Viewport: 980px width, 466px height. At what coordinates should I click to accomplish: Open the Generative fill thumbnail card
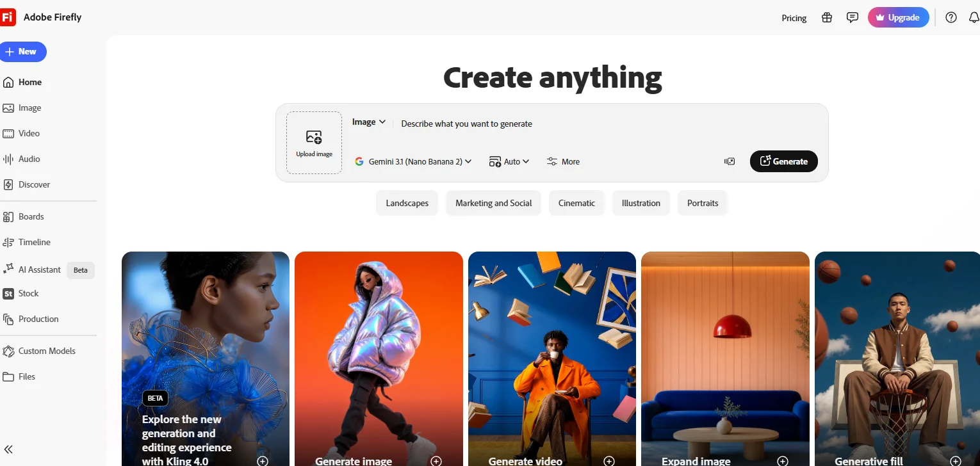pyautogui.click(x=897, y=358)
